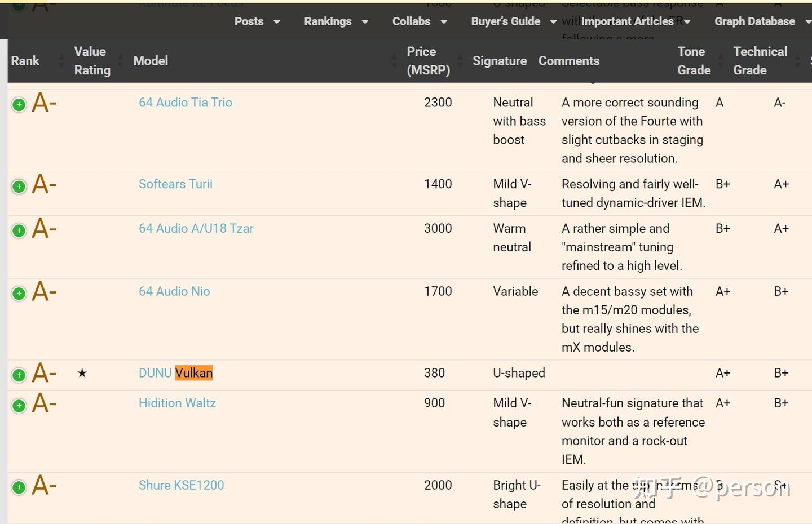Expand the Shure KSE1200 row
This screenshot has width=812, height=524.
coord(19,487)
